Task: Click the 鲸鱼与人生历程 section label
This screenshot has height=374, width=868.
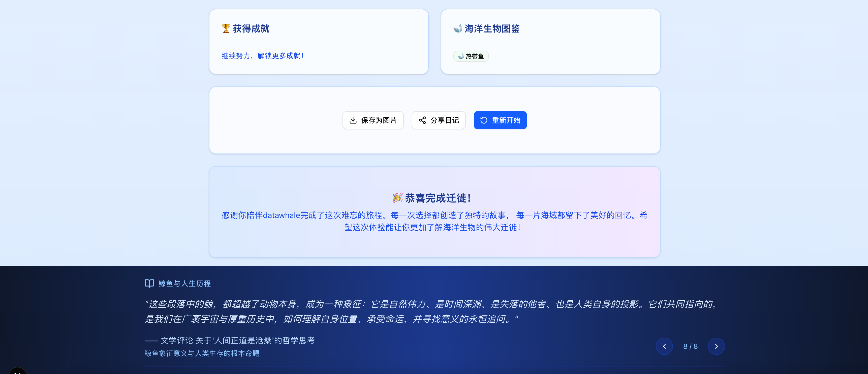Action: (x=184, y=283)
